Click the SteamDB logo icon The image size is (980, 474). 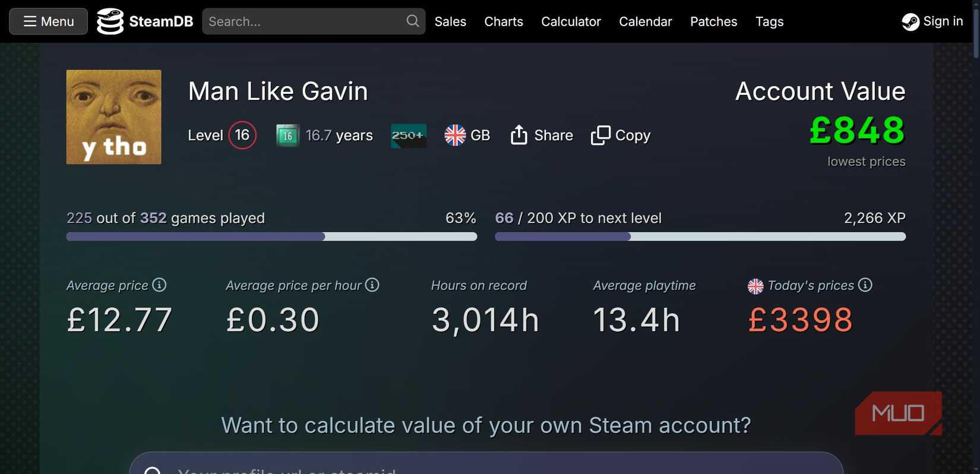110,21
